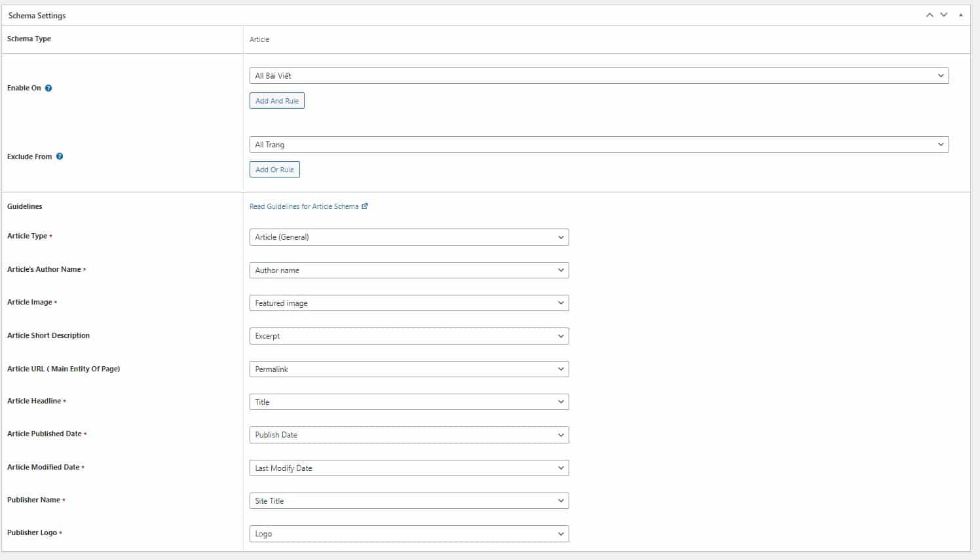Open the All Trang exclude dropdown
The height and width of the screenshot is (560, 980).
(x=599, y=145)
